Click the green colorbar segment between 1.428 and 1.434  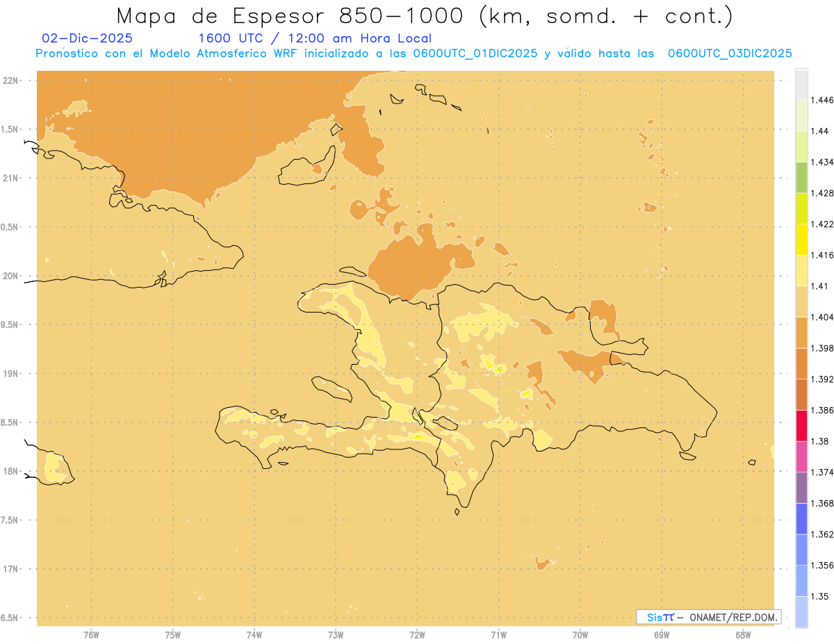pos(801,177)
